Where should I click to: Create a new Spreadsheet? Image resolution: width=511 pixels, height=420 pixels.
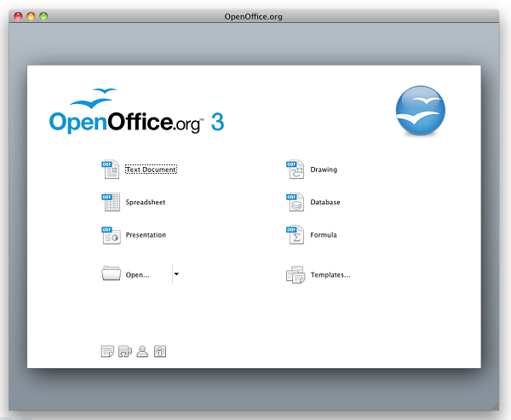pos(146,202)
